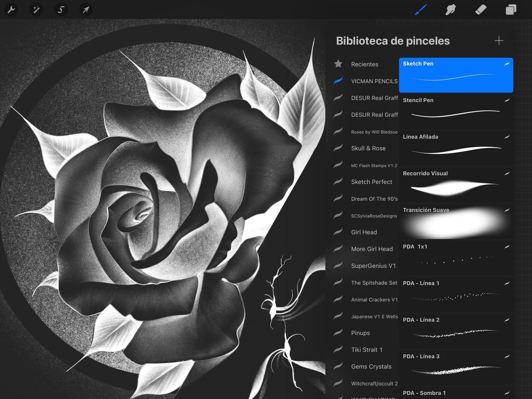The image size is (532, 399).
Task: Open the Adjustments magic wand menu
Action: pyautogui.click(x=36, y=10)
